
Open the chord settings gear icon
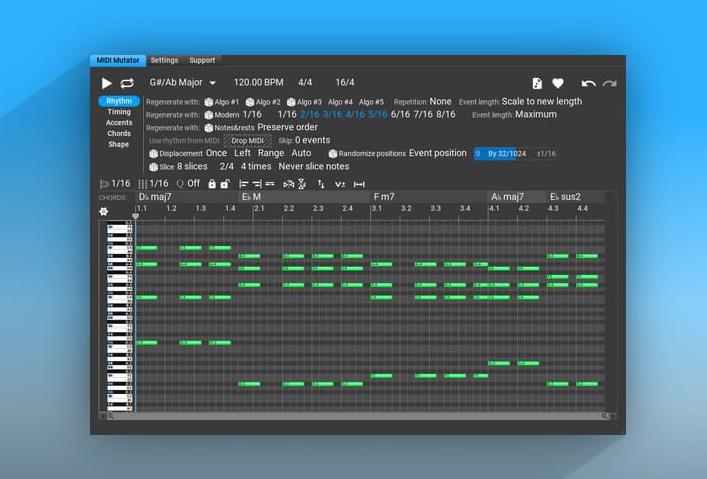103,211
